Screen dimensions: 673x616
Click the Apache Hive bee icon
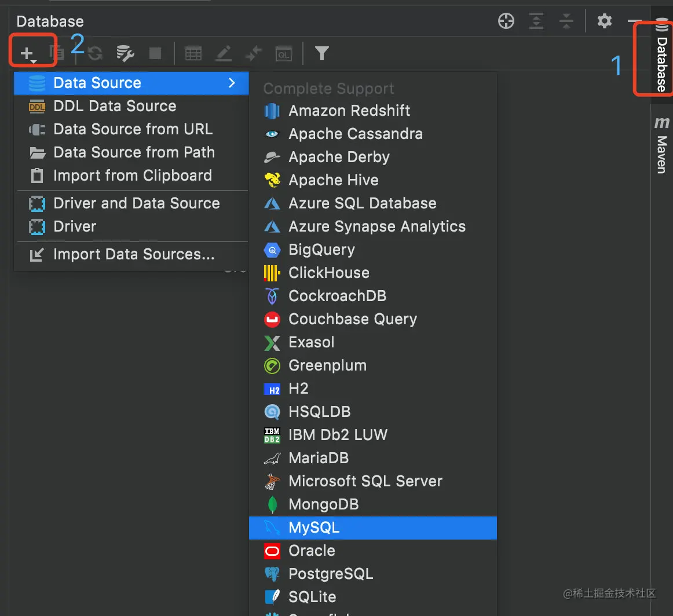(x=272, y=180)
